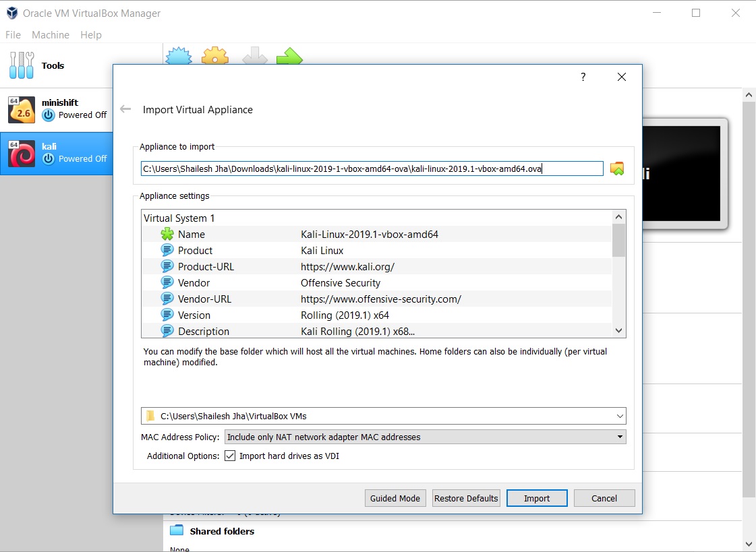Click the Tools label in sidebar
756x552 pixels.
(x=53, y=65)
